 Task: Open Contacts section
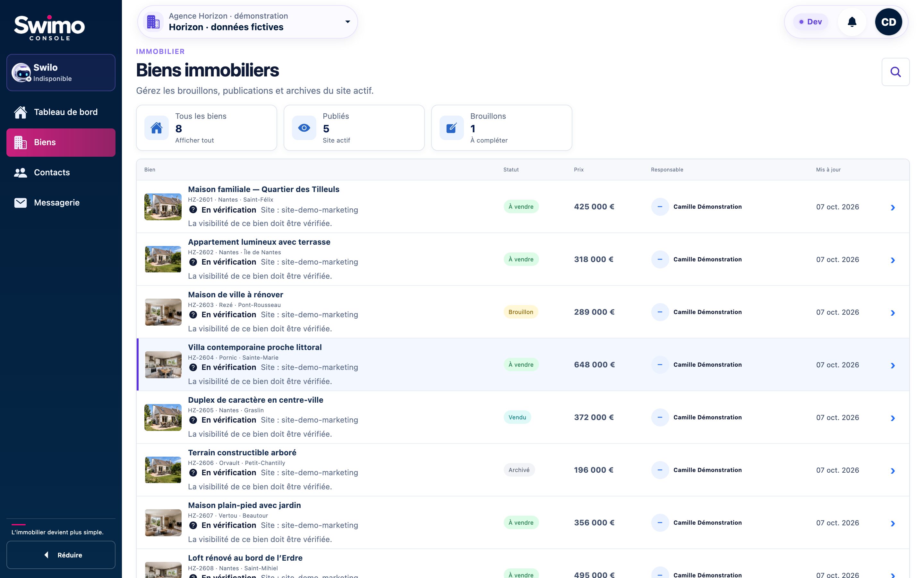click(61, 172)
